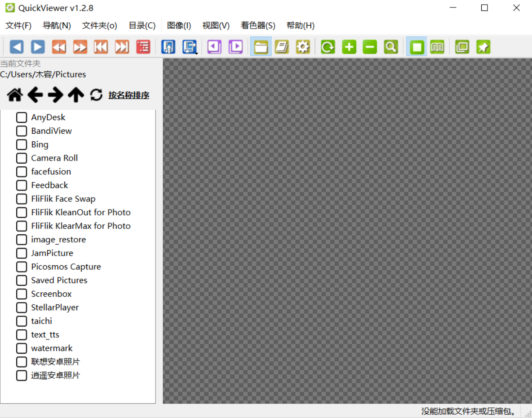Click the green magnifier fit icon

[391, 47]
